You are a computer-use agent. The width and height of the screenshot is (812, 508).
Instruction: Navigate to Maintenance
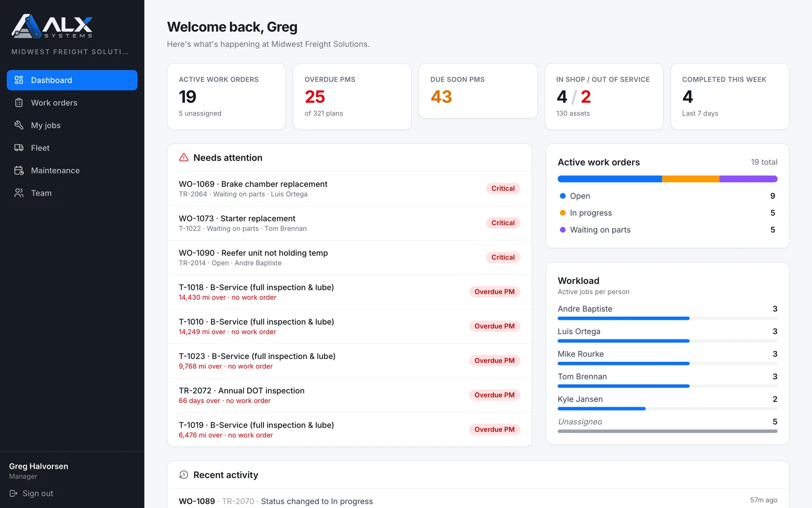72,170
